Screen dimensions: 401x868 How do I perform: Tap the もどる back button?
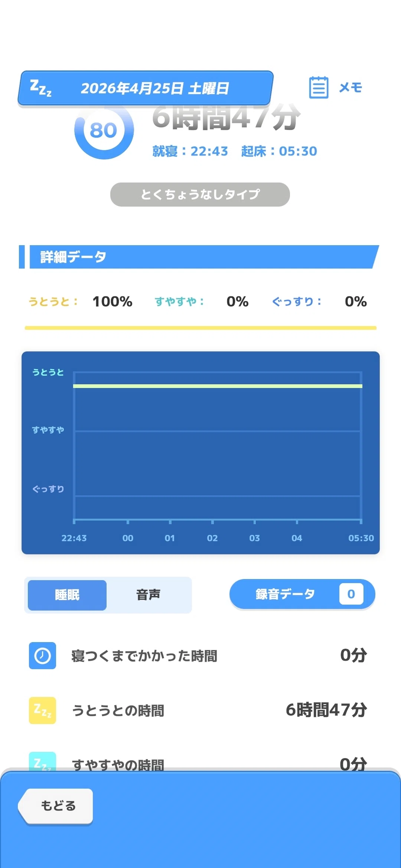click(x=56, y=806)
